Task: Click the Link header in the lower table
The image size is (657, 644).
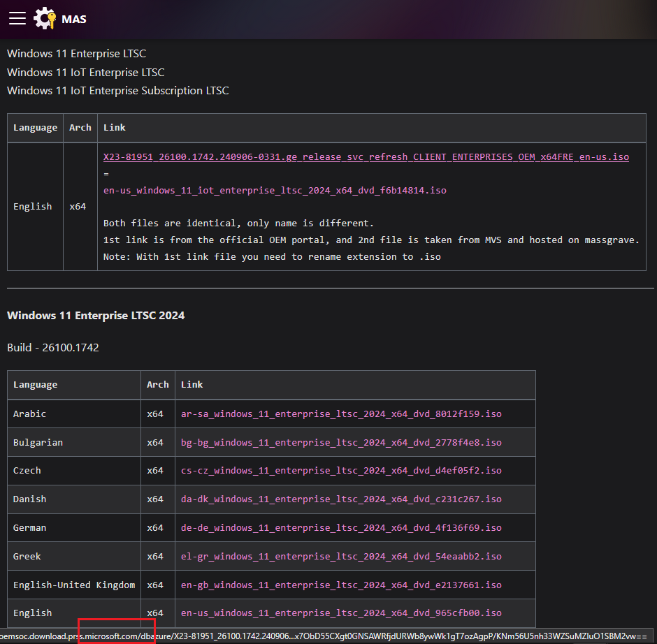Action: tap(355, 385)
